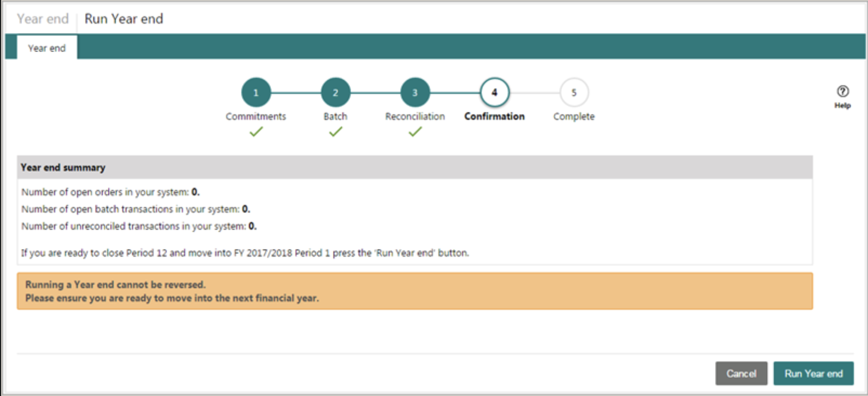Screen dimensions: 868x396
Task: Go to step 3 Reconciliation circle
Action: (415, 92)
